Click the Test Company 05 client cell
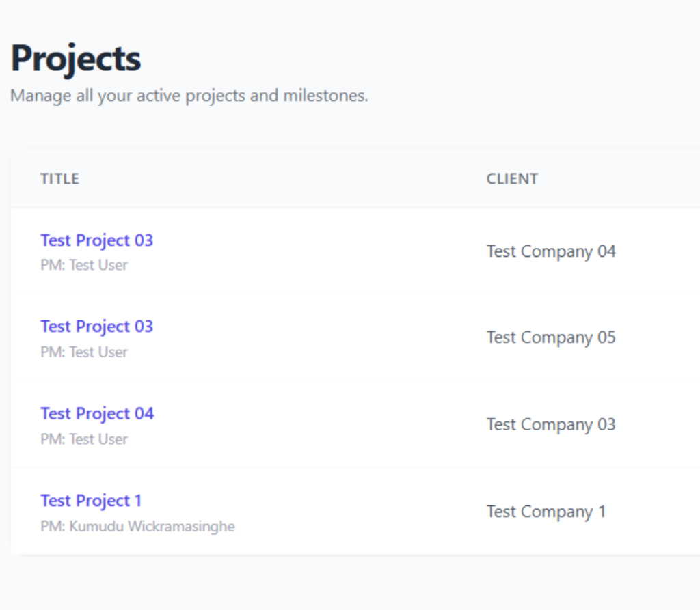The height and width of the screenshot is (610, 700). pos(551,337)
